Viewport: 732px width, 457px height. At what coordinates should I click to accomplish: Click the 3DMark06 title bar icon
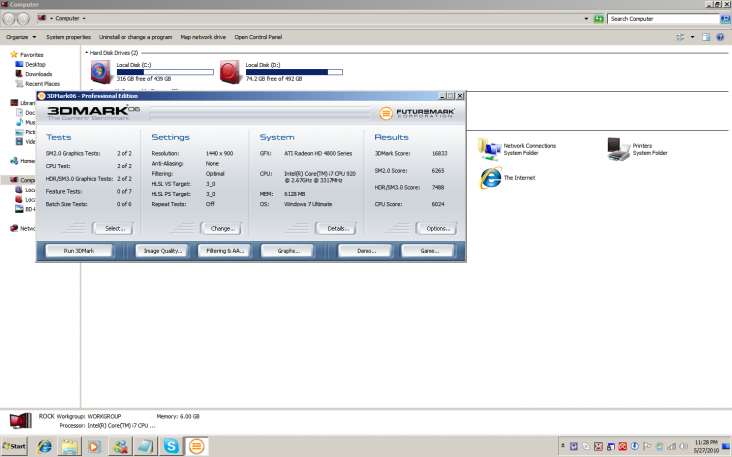[41, 96]
